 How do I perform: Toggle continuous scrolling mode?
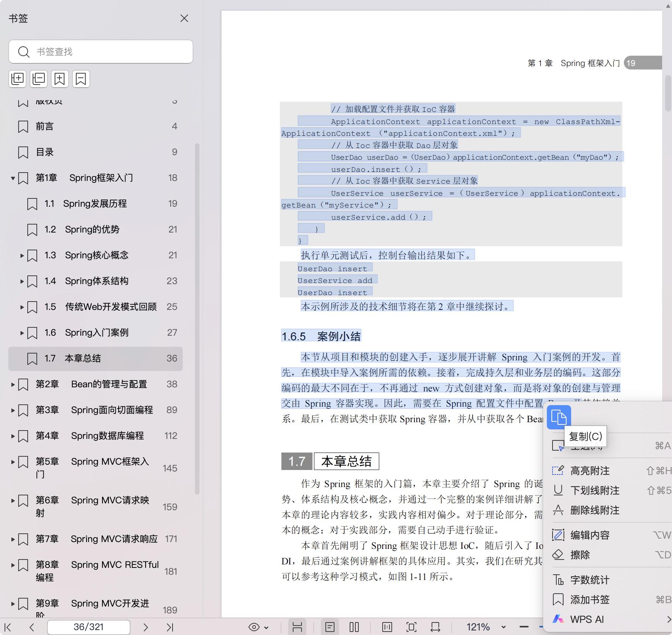297,627
